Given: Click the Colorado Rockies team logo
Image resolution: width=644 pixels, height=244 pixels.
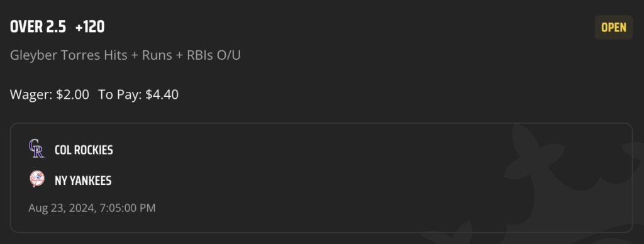Looking at the screenshot, I should [x=37, y=148].
